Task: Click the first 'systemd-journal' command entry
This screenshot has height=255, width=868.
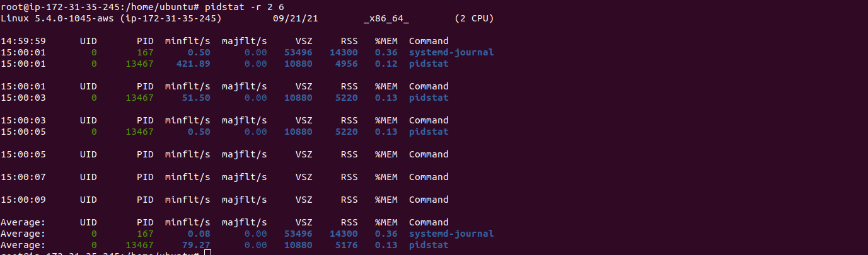Action: [x=451, y=52]
